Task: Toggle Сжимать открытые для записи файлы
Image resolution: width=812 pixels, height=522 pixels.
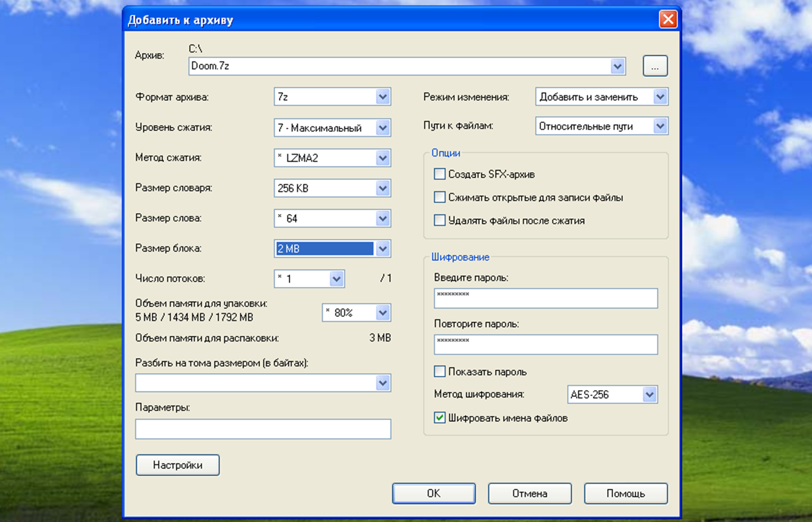Action: point(439,197)
